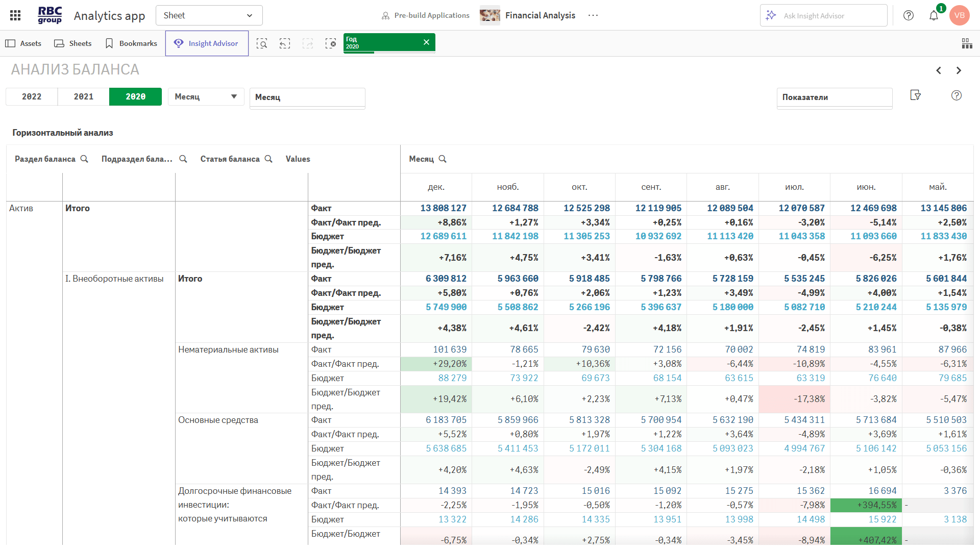Open the Sheet dropdown
This screenshot has width=980, height=551.
pos(209,15)
